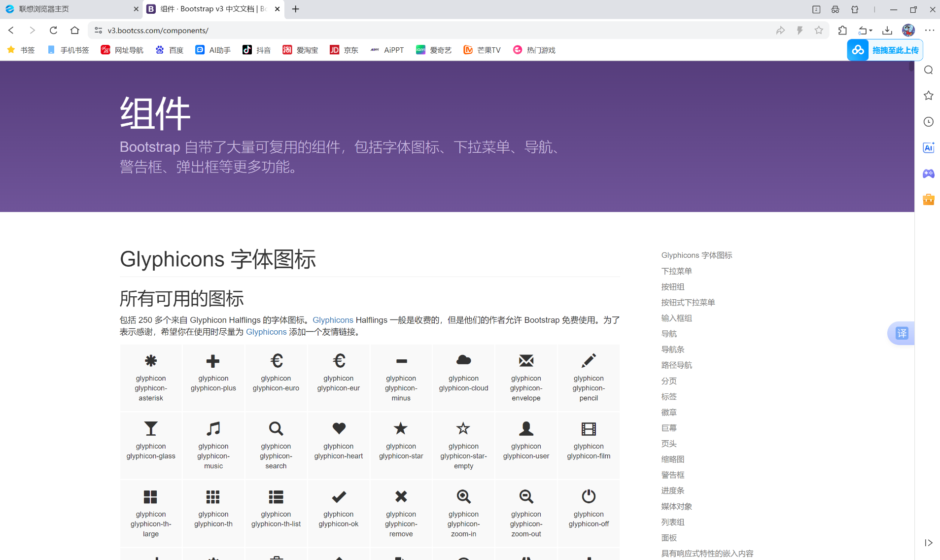Viewport: 940px width, 560px height.
Task: Jump to 下拉菜单 section in sidebar
Action: [x=676, y=271]
